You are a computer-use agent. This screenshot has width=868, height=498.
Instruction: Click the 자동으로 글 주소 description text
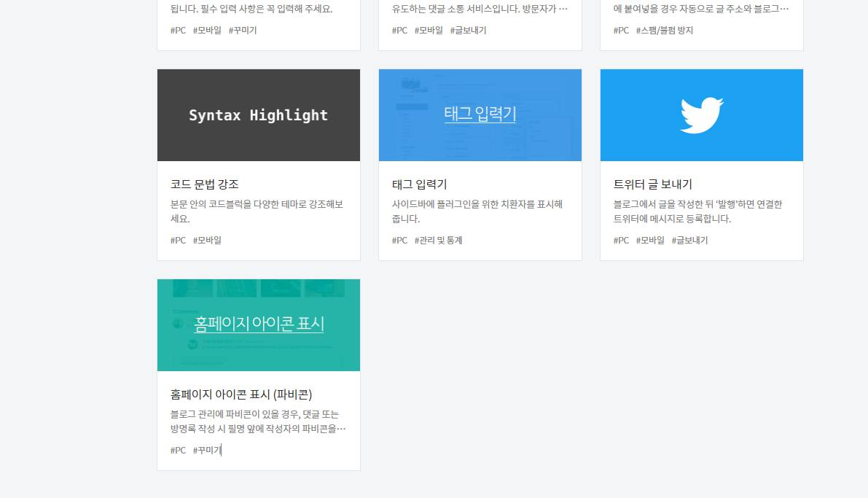[701, 9]
